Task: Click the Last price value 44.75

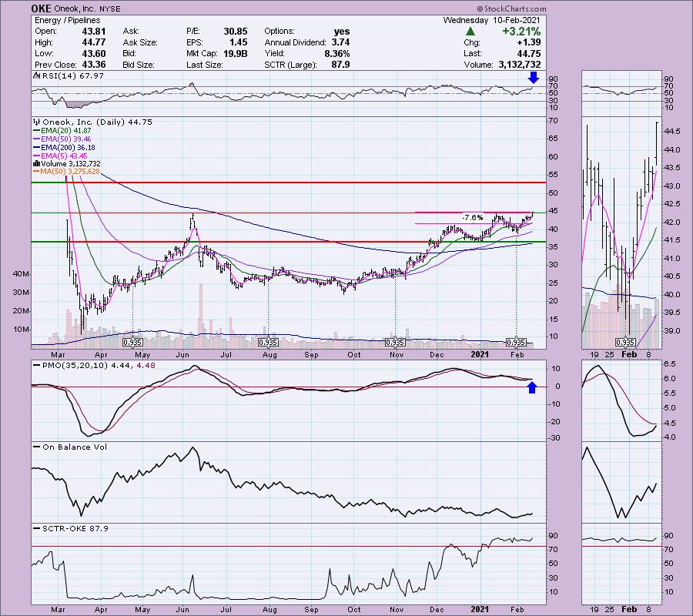Action: tap(528, 53)
